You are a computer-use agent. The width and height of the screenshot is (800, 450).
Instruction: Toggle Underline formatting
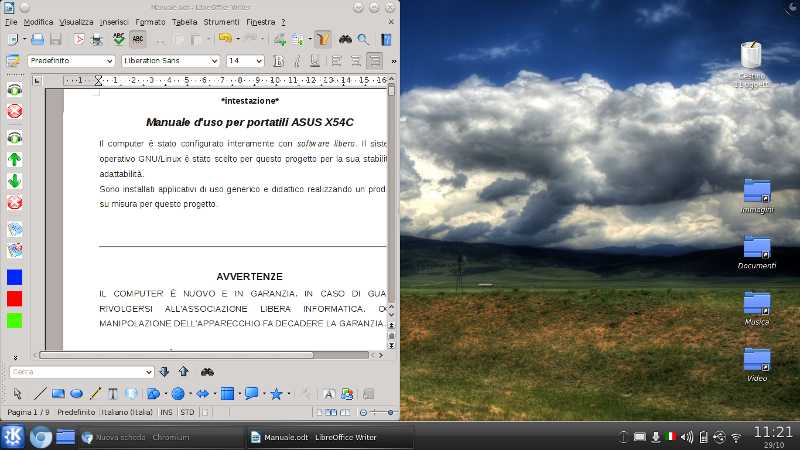[315, 61]
